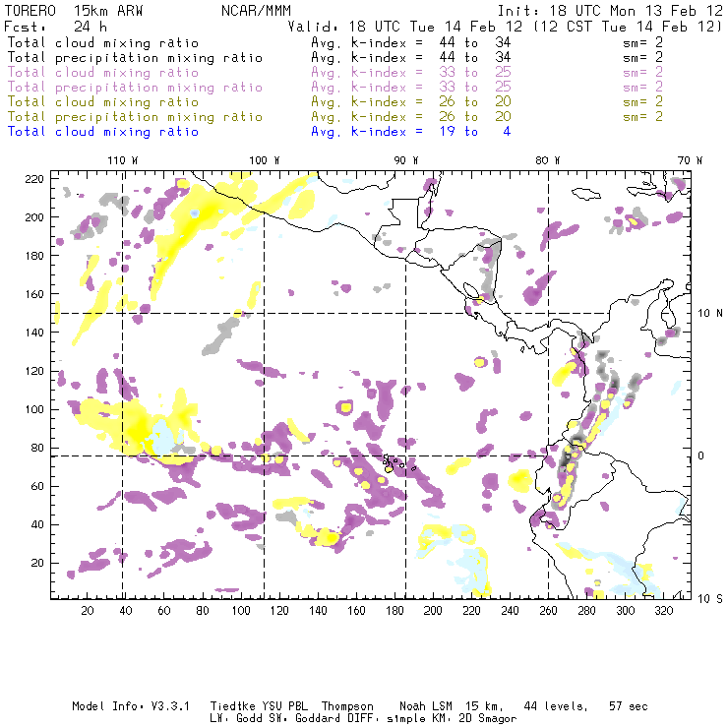This screenshot has height=728, width=728.
Task: Select the "260" tick on the horizontal axis
Action: point(548,611)
